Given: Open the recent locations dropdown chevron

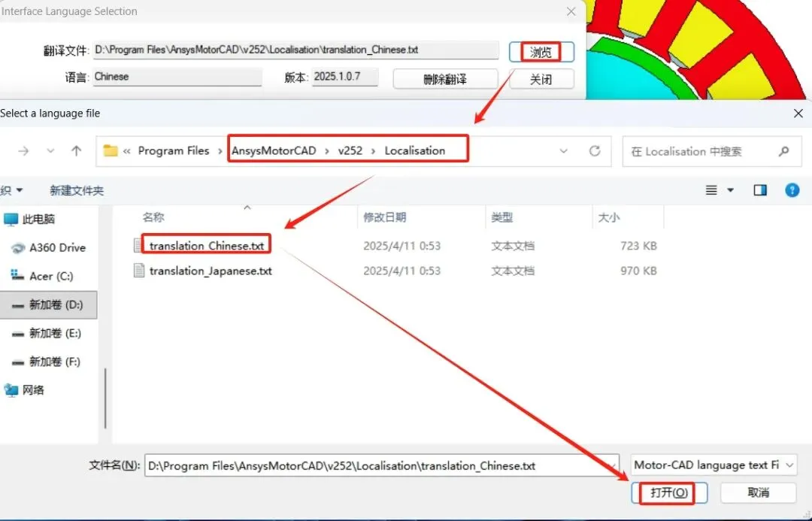Looking at the screenshot, I should pyautogui.click(x=50, y=151).
